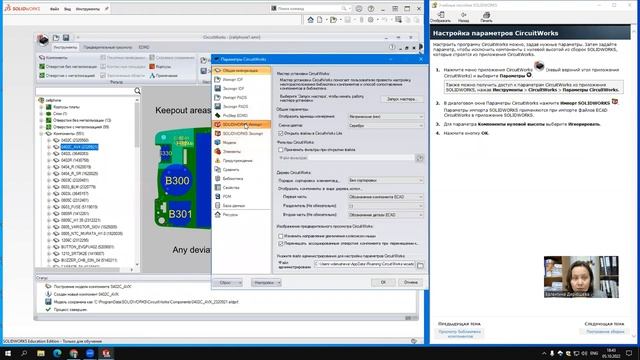640x360 pixels.
Task: Open Next topic link in help
Action: (x=605, y=331)
